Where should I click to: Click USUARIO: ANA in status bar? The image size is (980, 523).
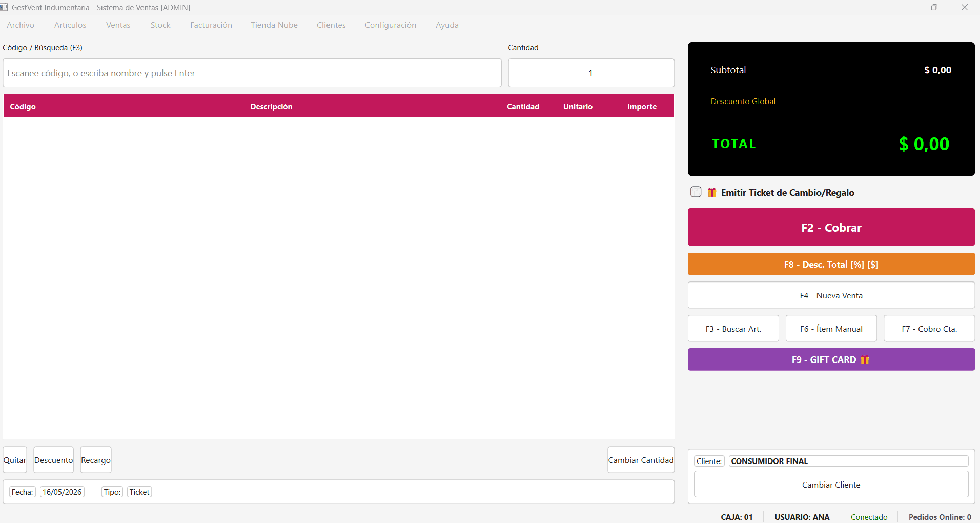pyautogui.click(x=802, y=517)
